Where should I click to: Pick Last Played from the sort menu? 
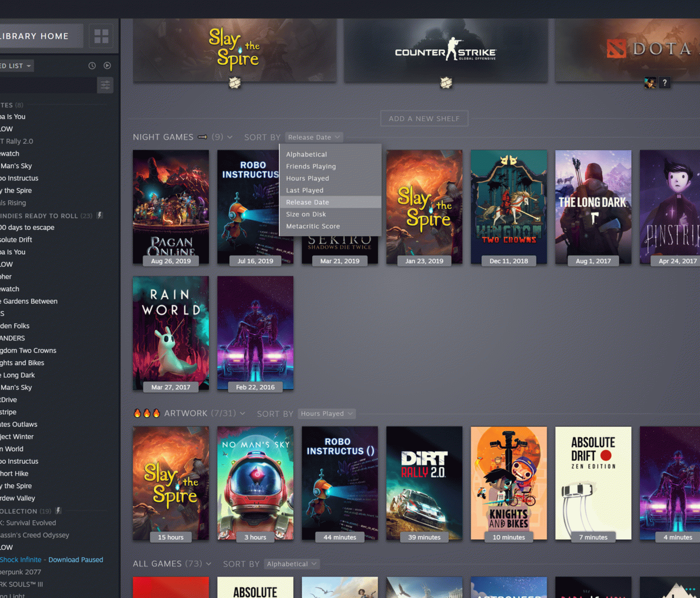[305, 190]
